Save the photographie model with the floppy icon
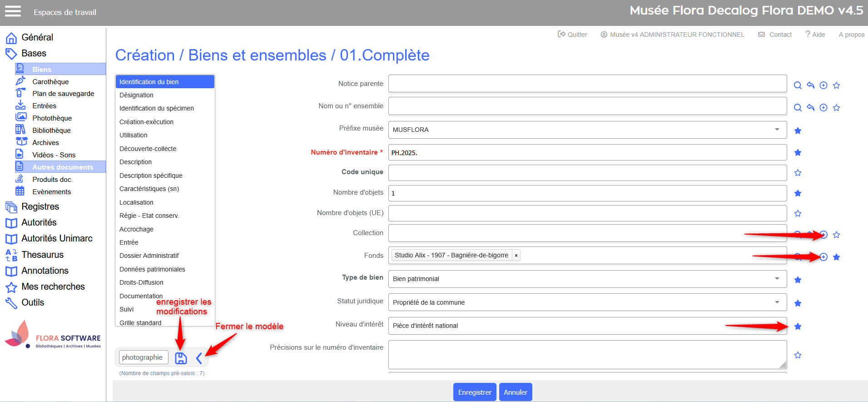This screenshot has width=868, height=402. [181, 358]
